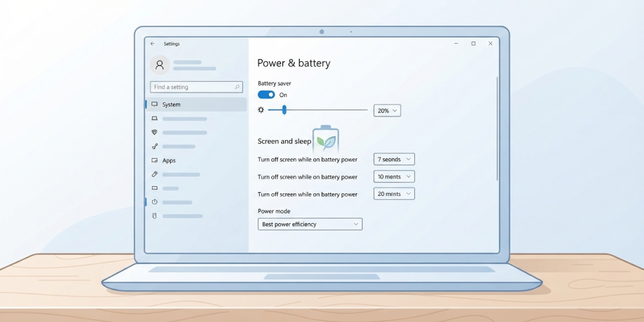Click the "Power & battery" heading
The width and height of the screenshot is (644, 322).
pos(294,63)
